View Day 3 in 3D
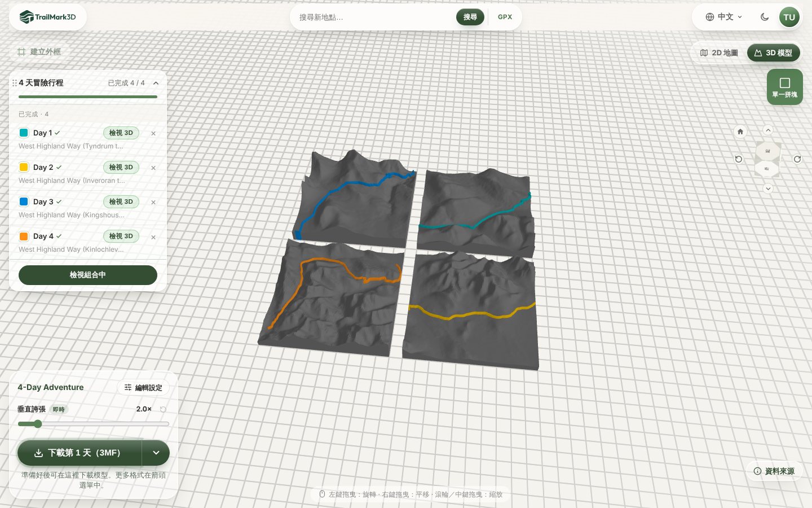 121,202
